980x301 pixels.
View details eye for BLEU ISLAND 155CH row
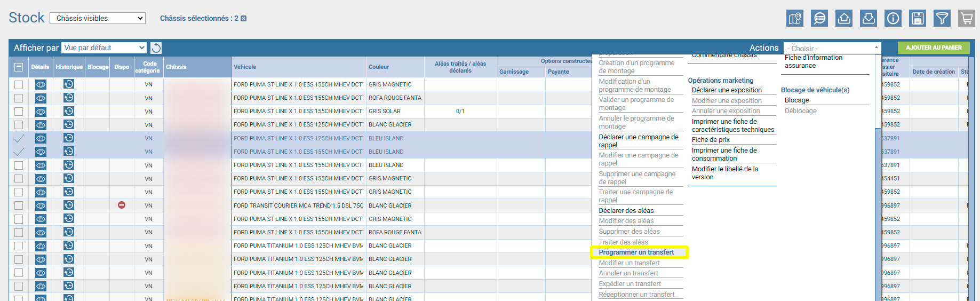click(41, 165)
